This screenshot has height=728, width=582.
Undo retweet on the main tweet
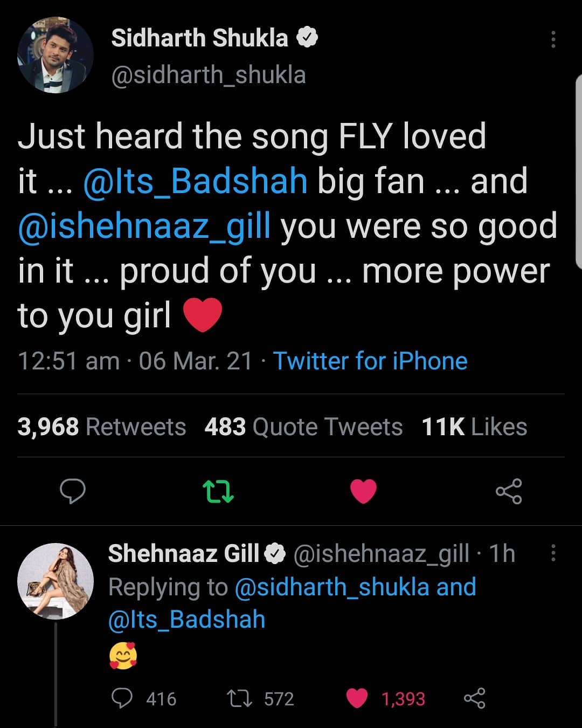click(218, 491)
